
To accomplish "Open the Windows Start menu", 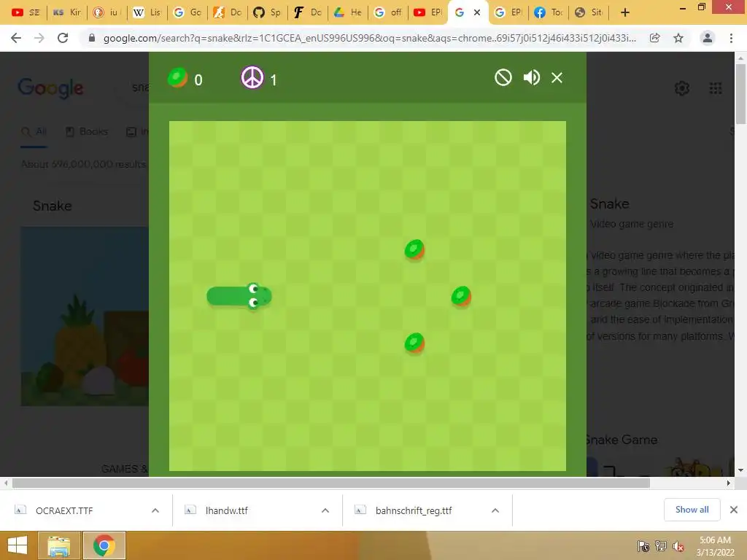I will [x=18, y=545].
